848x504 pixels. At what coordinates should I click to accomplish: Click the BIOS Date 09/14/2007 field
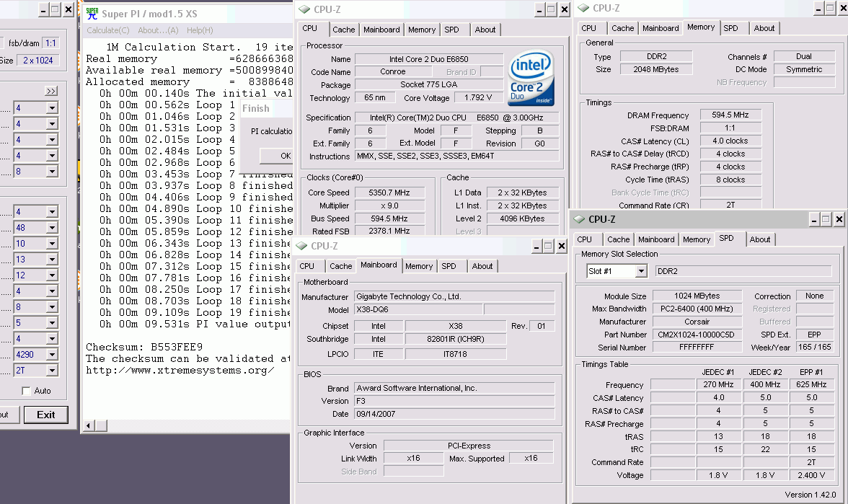[454, 414]
